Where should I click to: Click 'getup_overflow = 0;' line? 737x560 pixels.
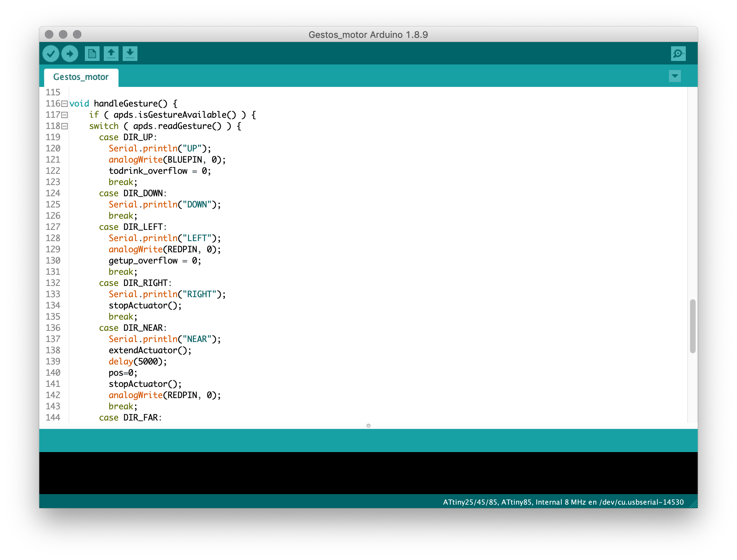coord(155,261)
